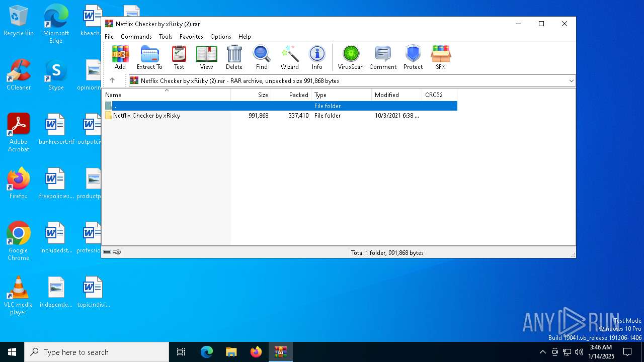Show hidden system tray icons
Viewport: 644px width, 362px height.
point(542,352)
